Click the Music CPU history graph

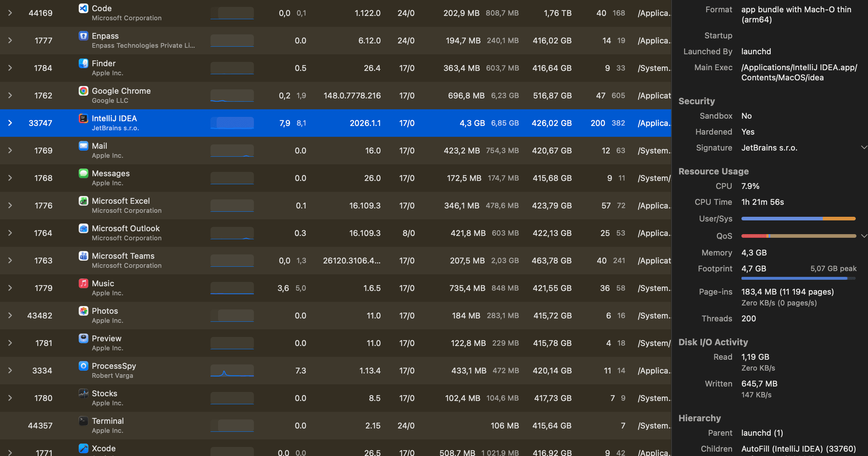click(x=232, y=288)
